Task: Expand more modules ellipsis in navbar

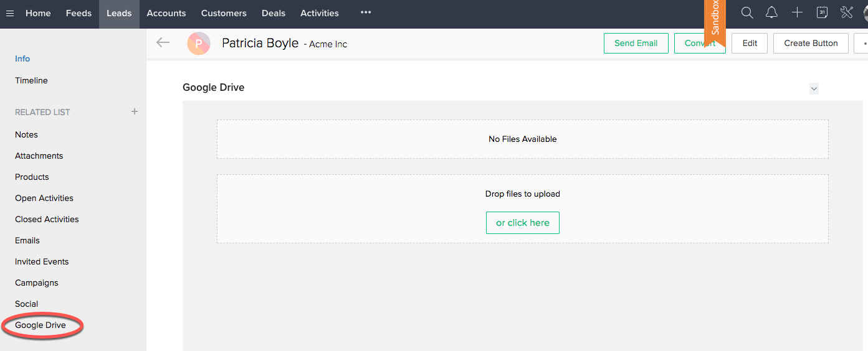Action: point(366,13)
